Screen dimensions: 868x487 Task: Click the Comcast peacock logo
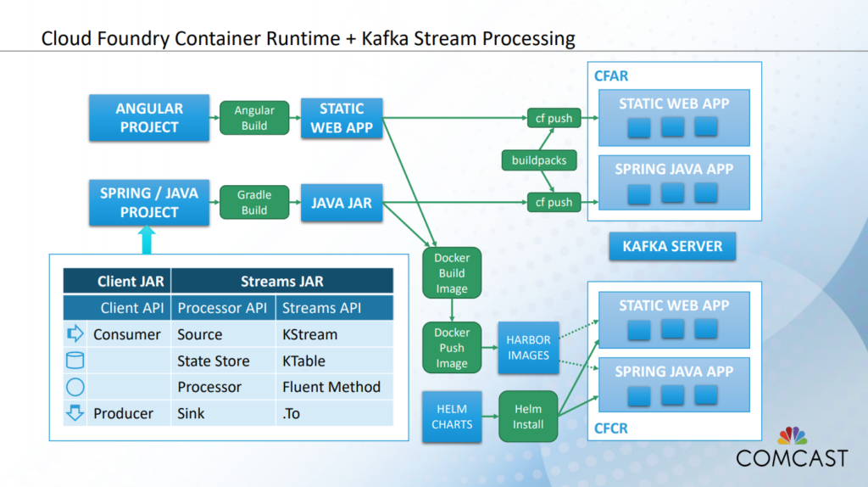pyautogui.click(x=793, y=436)
